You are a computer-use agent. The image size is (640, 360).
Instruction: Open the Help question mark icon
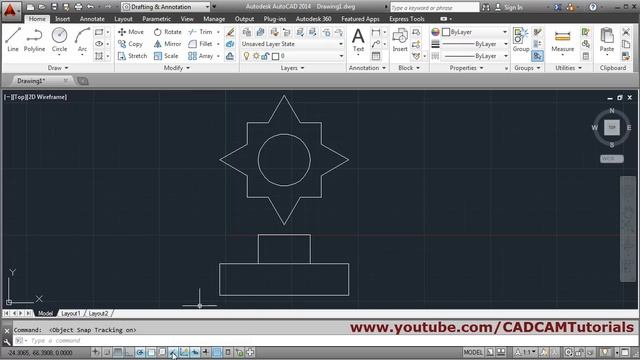pos(593,7)
